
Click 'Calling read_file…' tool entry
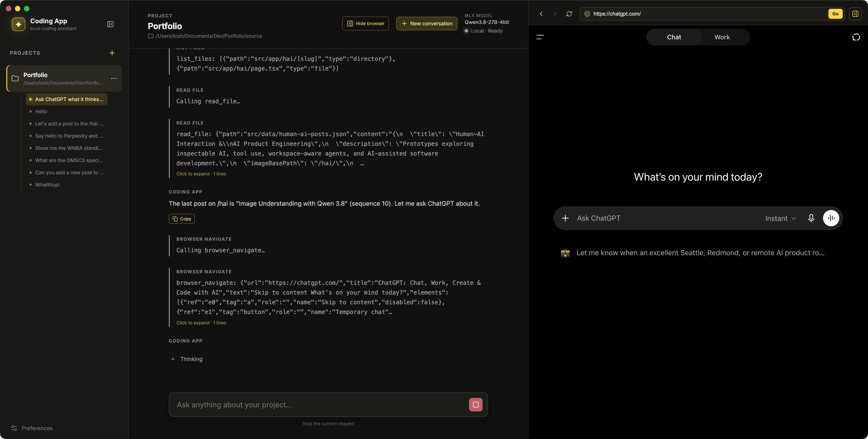pos(208,101)
